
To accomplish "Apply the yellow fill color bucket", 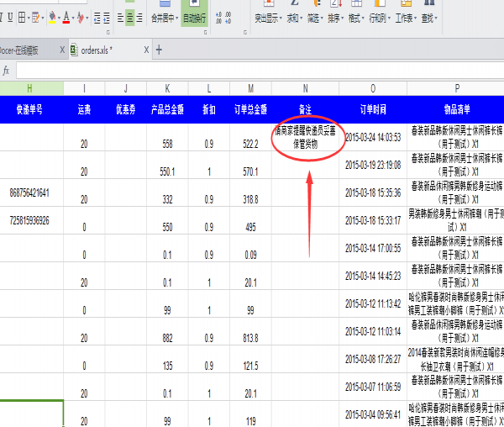I will (52, 17).
